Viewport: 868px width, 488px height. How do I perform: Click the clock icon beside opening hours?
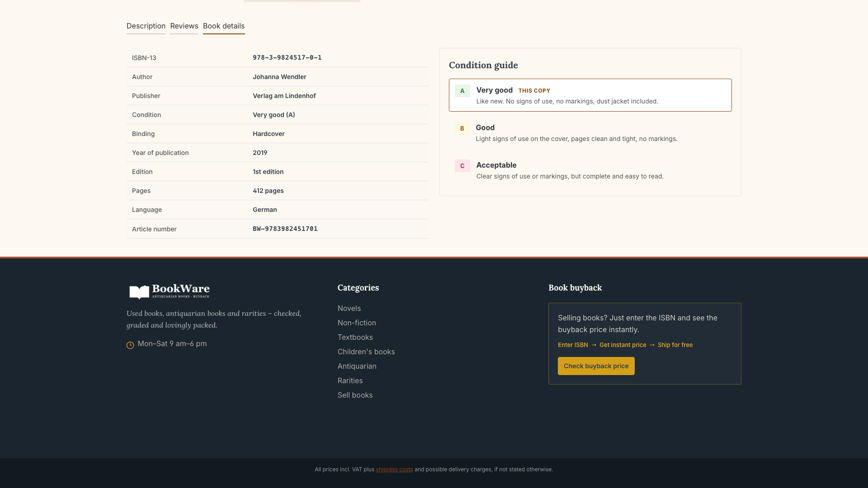pyautogui.click(x=130, y=345)
